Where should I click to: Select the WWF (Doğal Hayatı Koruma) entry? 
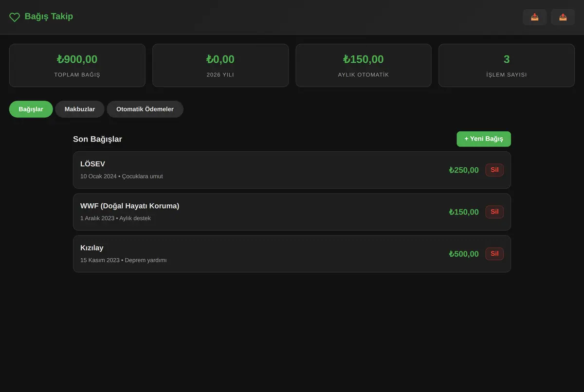[x=292, y=212]
